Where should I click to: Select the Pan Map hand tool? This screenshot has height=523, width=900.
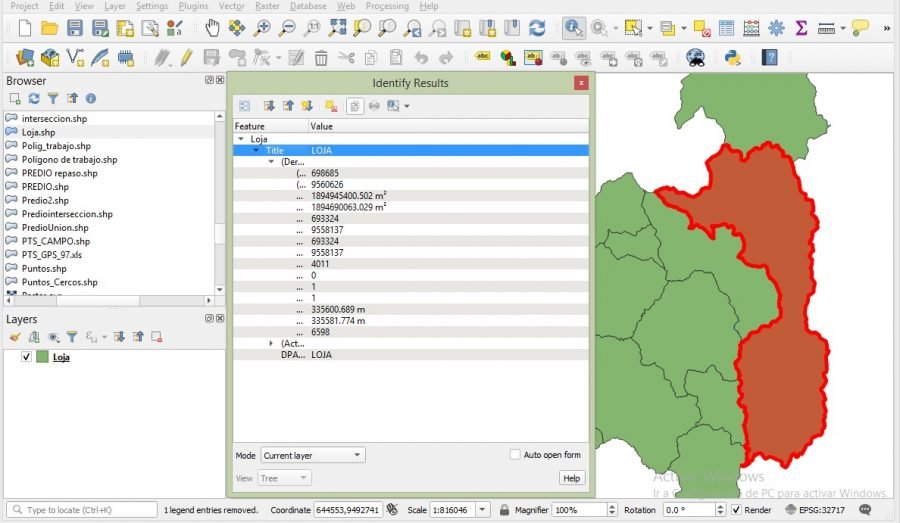click(213, 28)
